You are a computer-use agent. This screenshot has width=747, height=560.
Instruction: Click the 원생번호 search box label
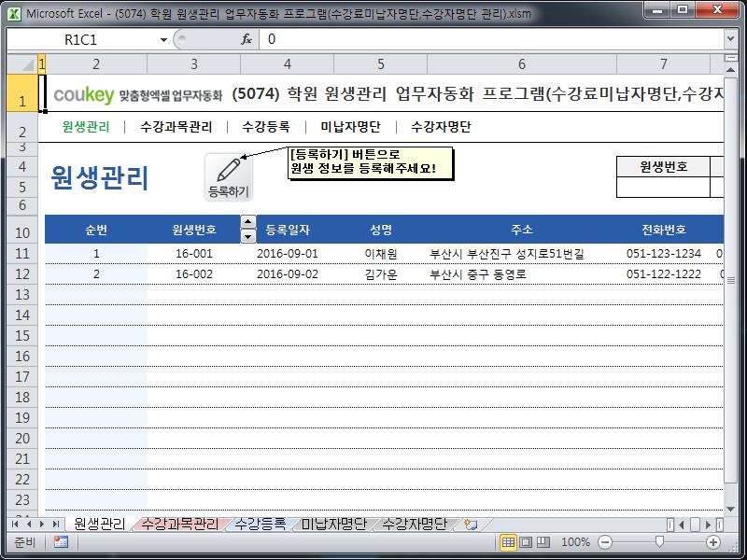pos(664,167)
